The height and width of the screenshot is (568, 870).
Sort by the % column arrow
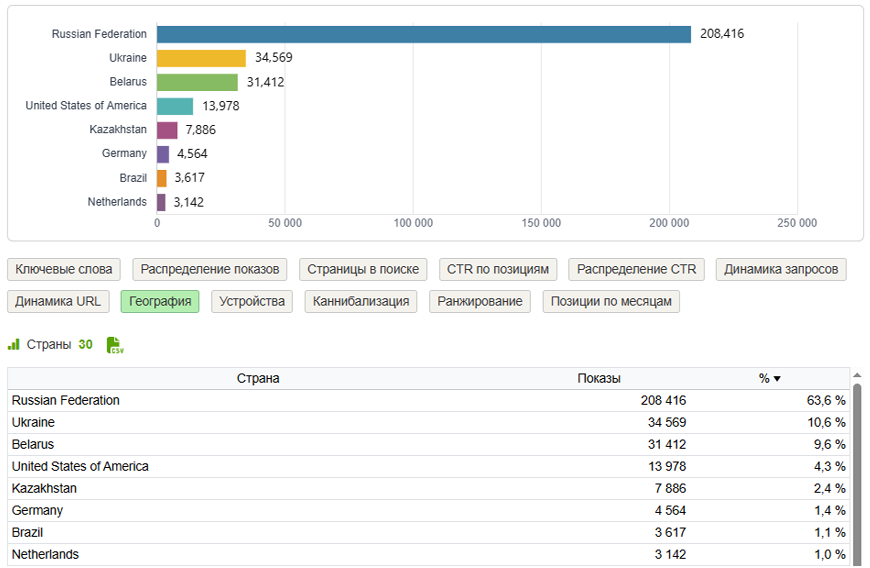[x=776, y=379]
